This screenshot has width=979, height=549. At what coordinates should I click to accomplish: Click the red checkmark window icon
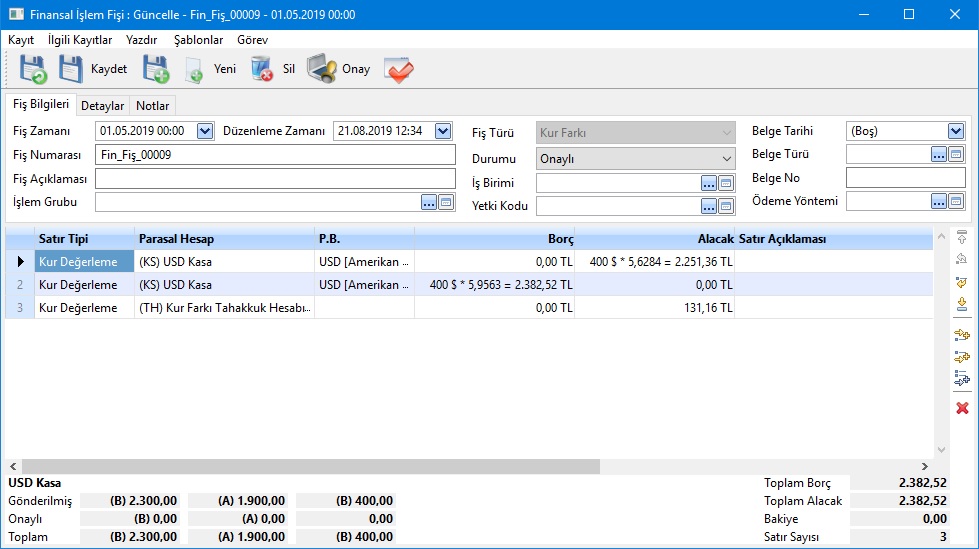(398, 69)
